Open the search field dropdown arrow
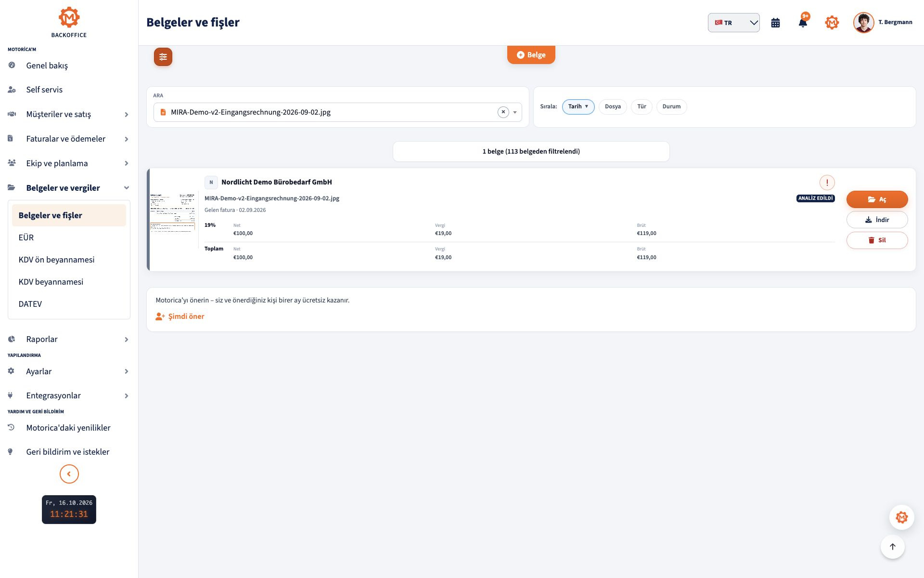Image resolution: width=924 pixels, height=578 pixels. [x=515, y=112]
